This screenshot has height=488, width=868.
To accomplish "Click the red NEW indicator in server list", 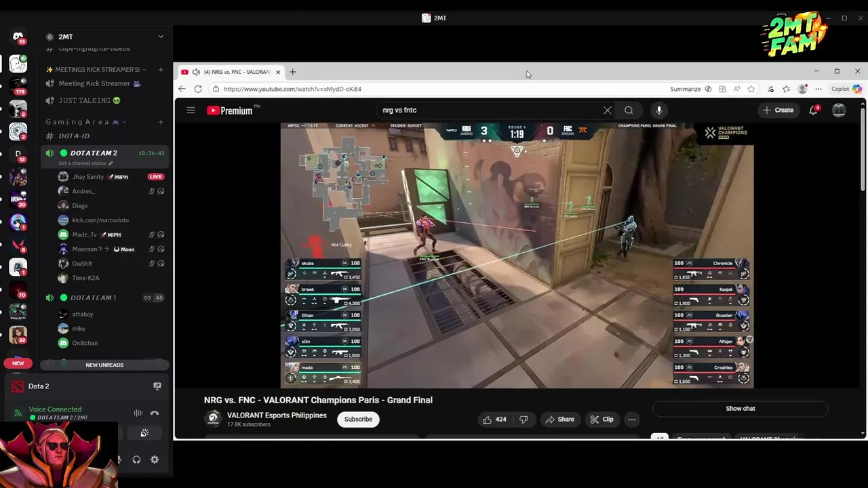I will (18, 363).
